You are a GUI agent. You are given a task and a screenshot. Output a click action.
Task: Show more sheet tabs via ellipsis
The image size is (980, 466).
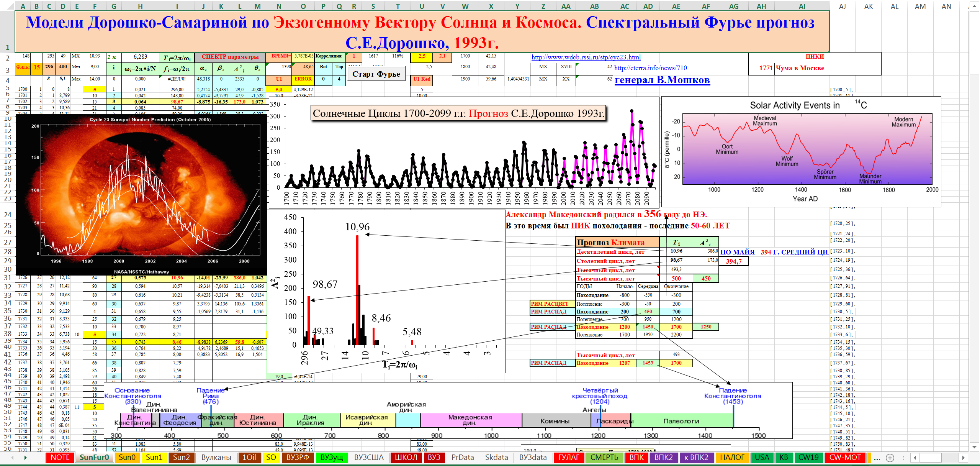(x=877, y=458)
